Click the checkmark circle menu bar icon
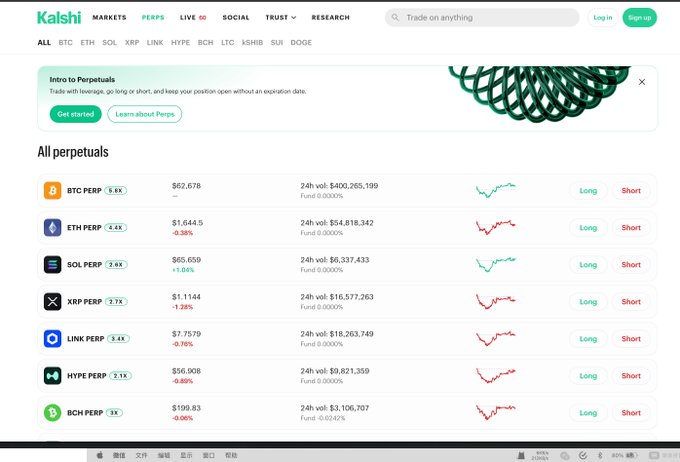The height and width of the screenshot is (462, 680). tap(583, 455)
